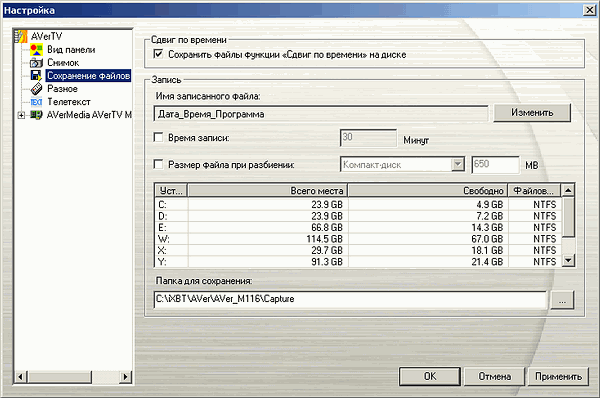This screenshot has height=398, width=600.
Task: Open the Компакт-диск dropdown list
Action: point(458,165)
